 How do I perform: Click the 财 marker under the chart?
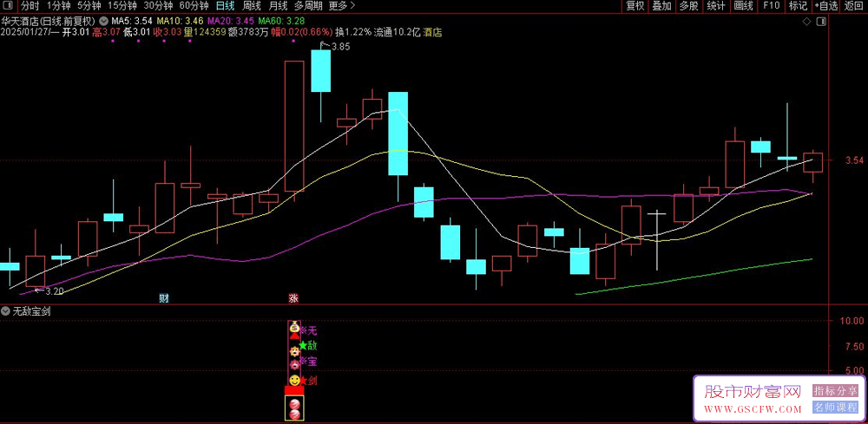click(164, 298)
